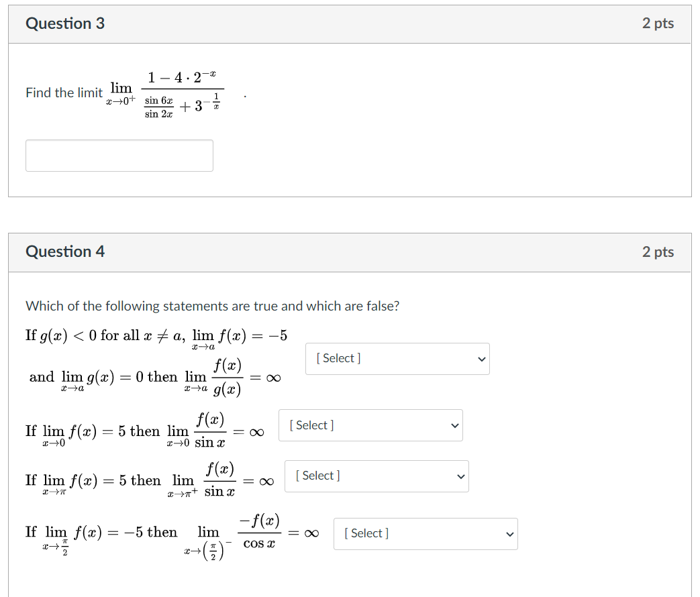This screenshot has height=597, width=700.
Task: Click the 2 pts label of Question 4
Action: [x=658, y=252]
